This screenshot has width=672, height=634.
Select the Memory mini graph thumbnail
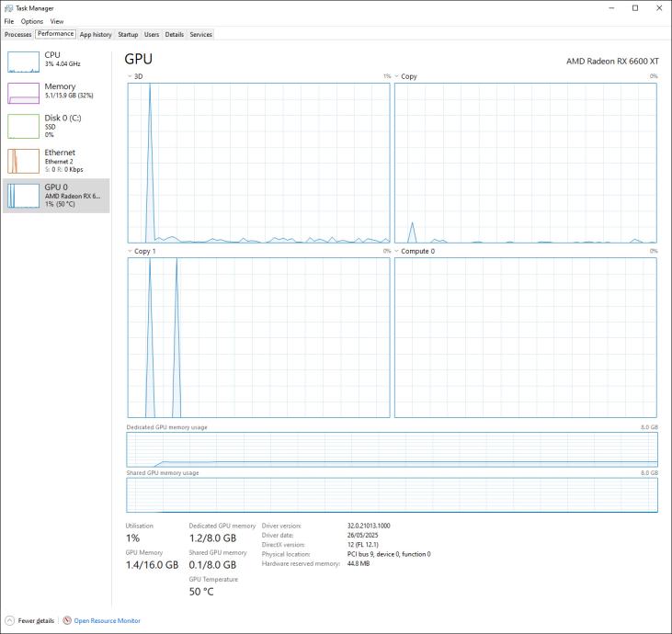pos(24,94)
